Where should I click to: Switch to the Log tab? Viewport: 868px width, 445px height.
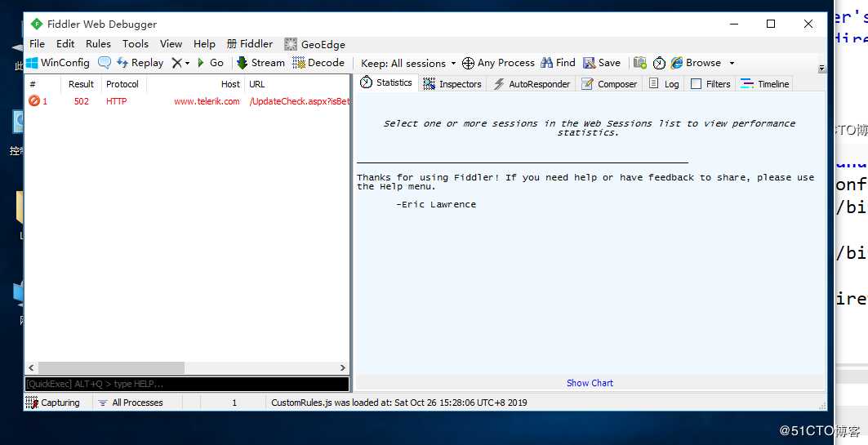(664, 83)
